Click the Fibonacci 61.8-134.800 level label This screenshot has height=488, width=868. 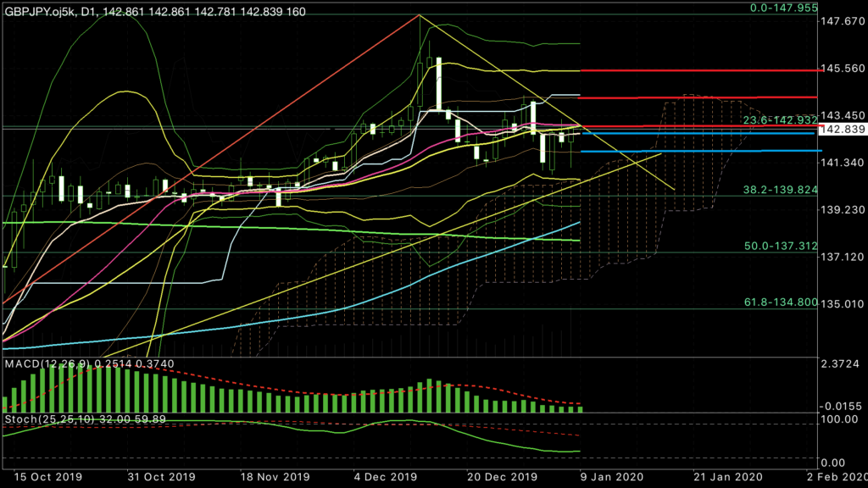point(781,302)
